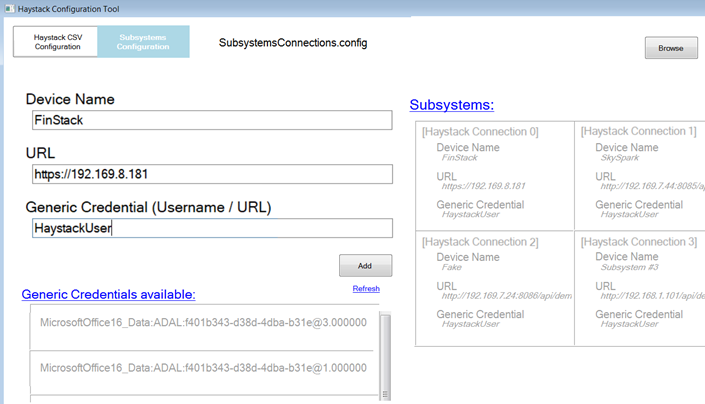Click the Refresh link

[366, 289]
